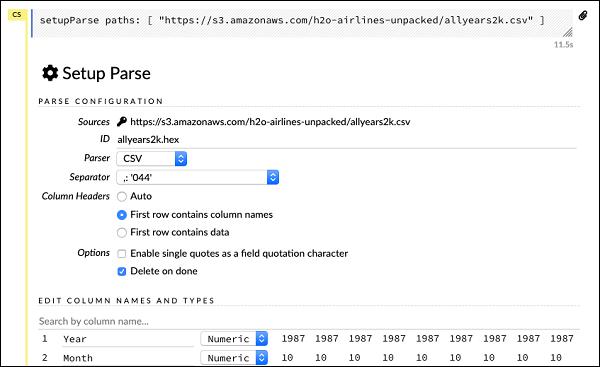Click the EDIT COLUMN NAMES AND TYPES heading
Image resolution: width=600 pixels, height=367 pixels.
(126, 300)
